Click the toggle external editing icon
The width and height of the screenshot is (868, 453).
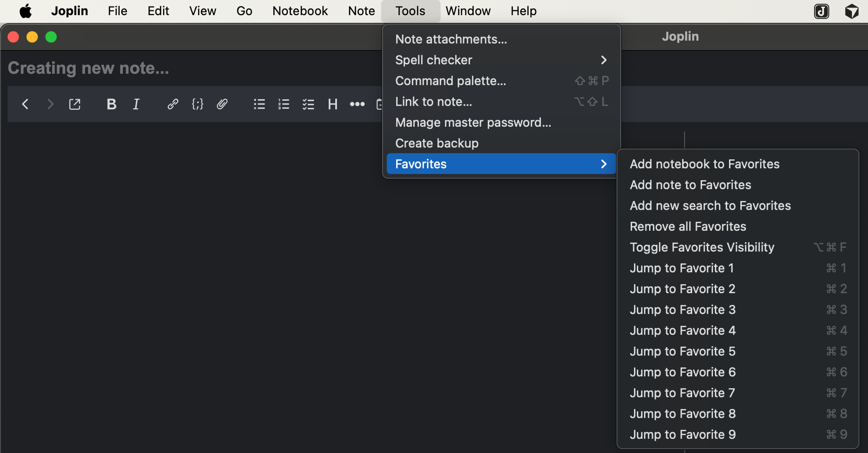75,104
